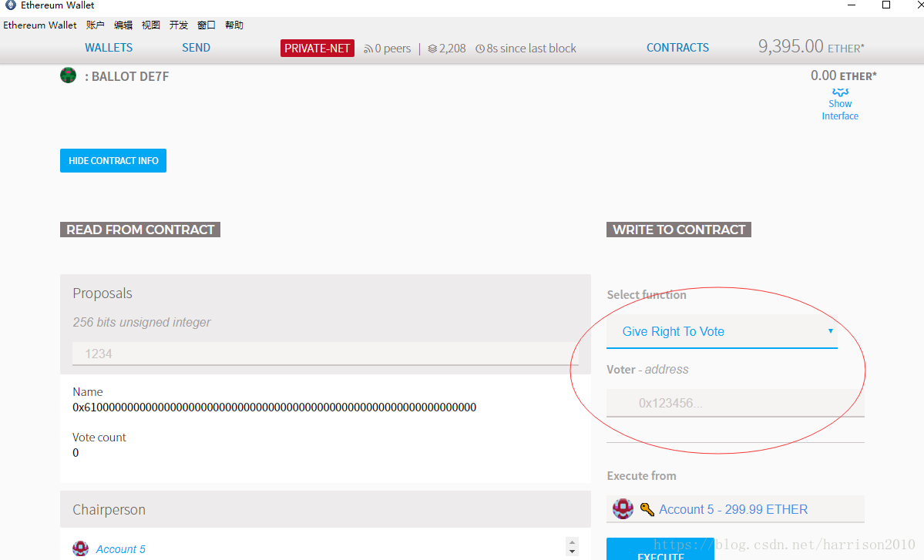Open the 账户 menu
Viewport: 924px width, 560px height.
click(95, 25)
